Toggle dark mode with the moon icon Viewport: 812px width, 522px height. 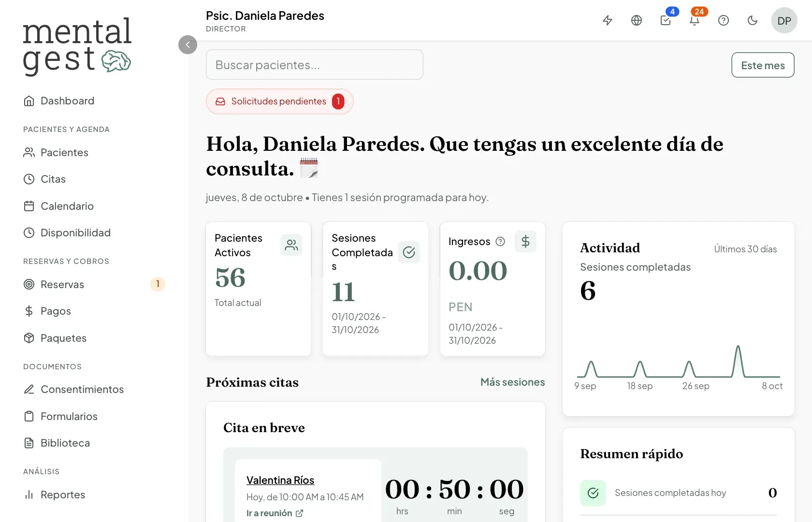[753, 20]
